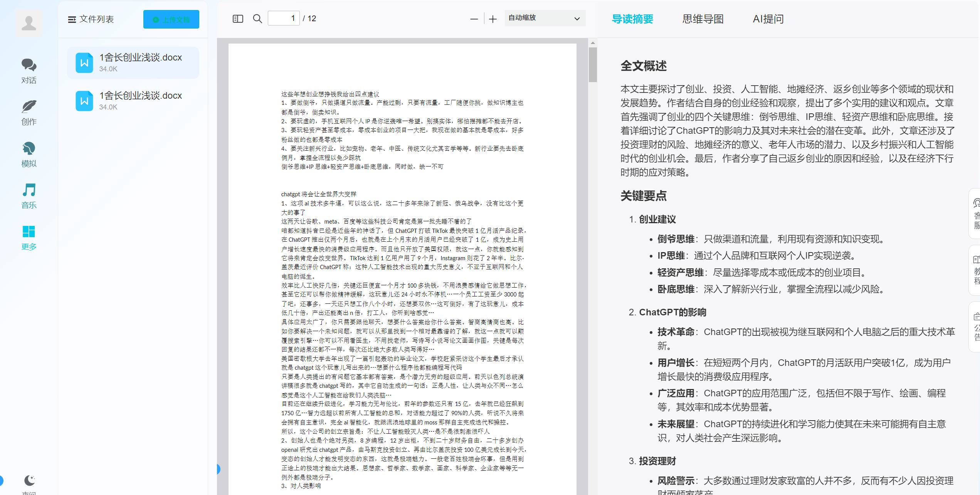
Task: Zoom out with the minus button
Action: (474, 19)
